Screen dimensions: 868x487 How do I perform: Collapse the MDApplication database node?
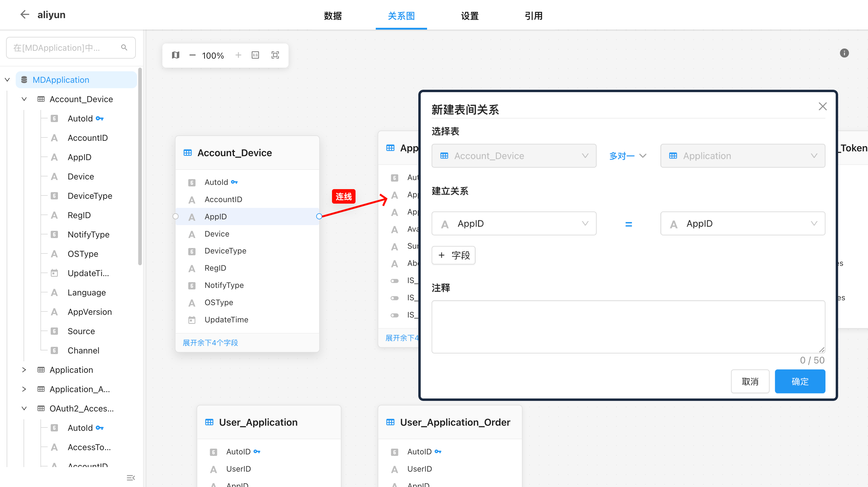pos(7,79)
